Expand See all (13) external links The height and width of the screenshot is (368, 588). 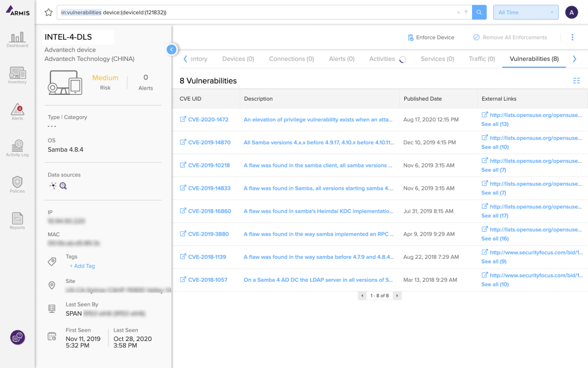coord(494,124)
